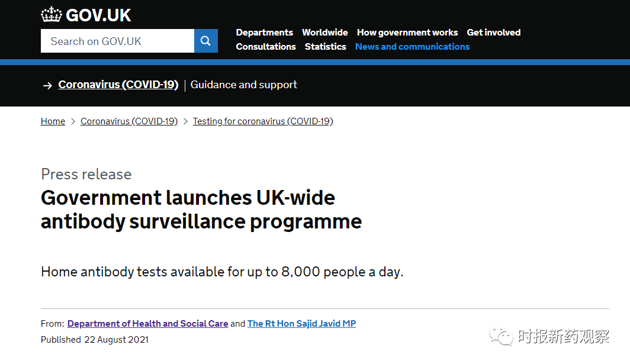Click the magnifying glass search button
This screenshot has height=364, width=630.
click(205, 41)
